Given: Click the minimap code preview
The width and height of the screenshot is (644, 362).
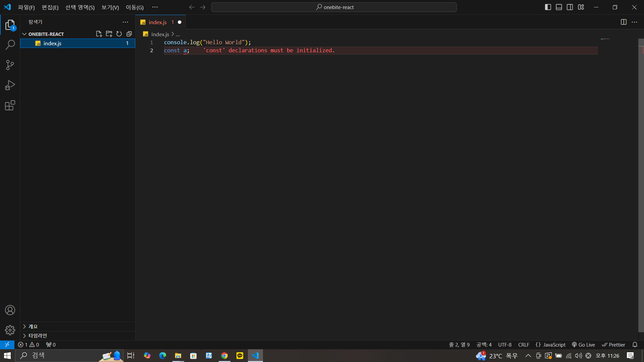Looking at the screenshot, I should (x=605, y=39).
